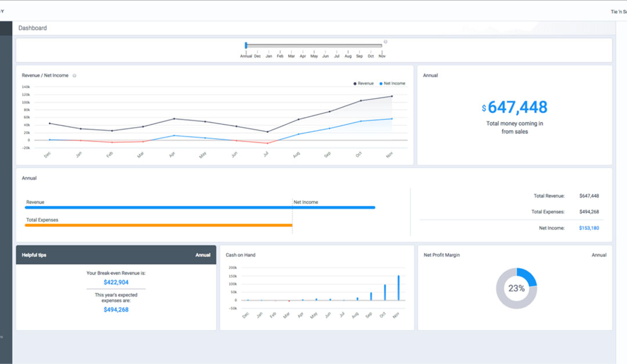This screenshot has width=627, height=364.
Task: Open the Revenue / Net Income help icon
Action: pyautogui.click(x=74, y=75)
